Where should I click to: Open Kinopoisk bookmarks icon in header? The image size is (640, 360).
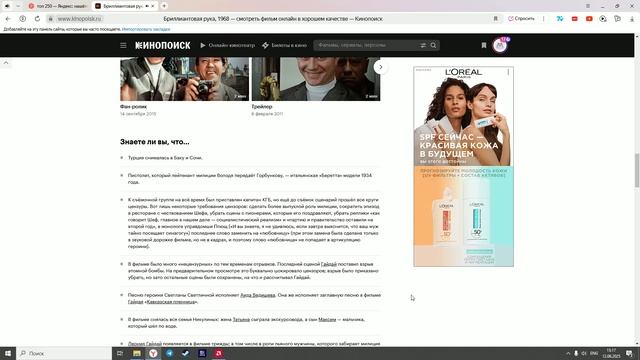click(x=484, y=45)
